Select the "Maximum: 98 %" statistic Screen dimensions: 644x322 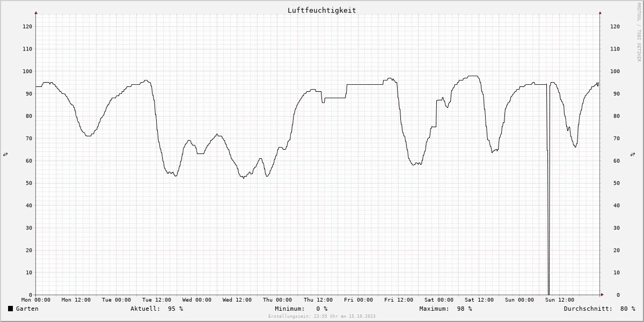click(446, 309)
